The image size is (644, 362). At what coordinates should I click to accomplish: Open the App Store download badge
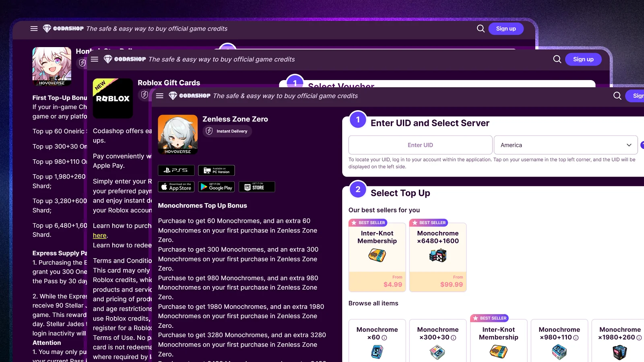pyautogui.click(x=176, y=187)
